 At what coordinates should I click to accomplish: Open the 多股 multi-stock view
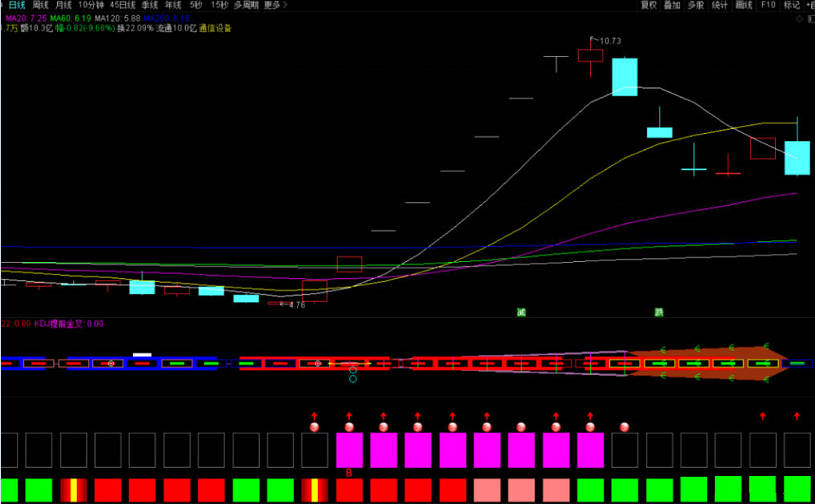(696, 5)
